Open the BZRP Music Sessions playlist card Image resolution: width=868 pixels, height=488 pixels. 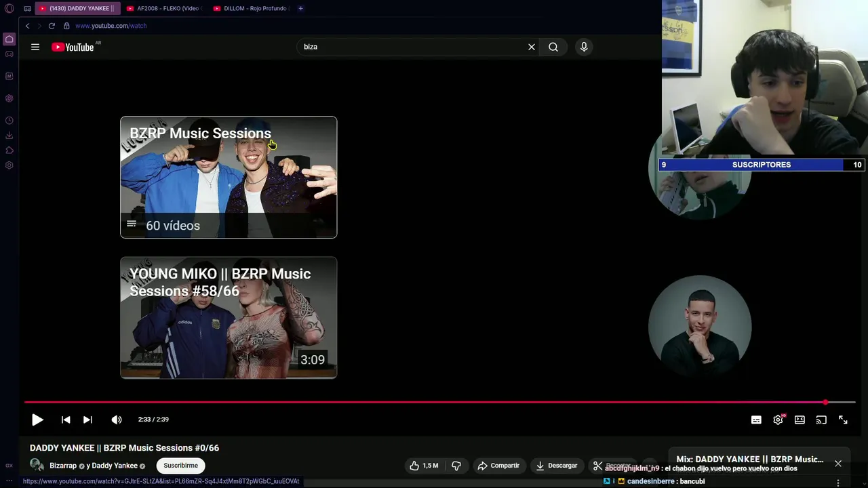(x=229, y=177)
